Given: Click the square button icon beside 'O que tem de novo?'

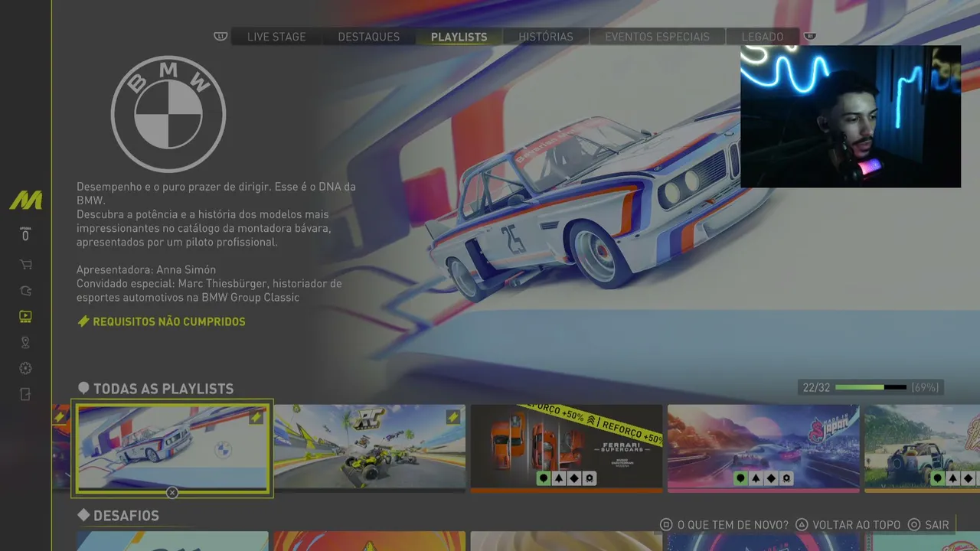Looking at the screenshot, I should 666,525.
